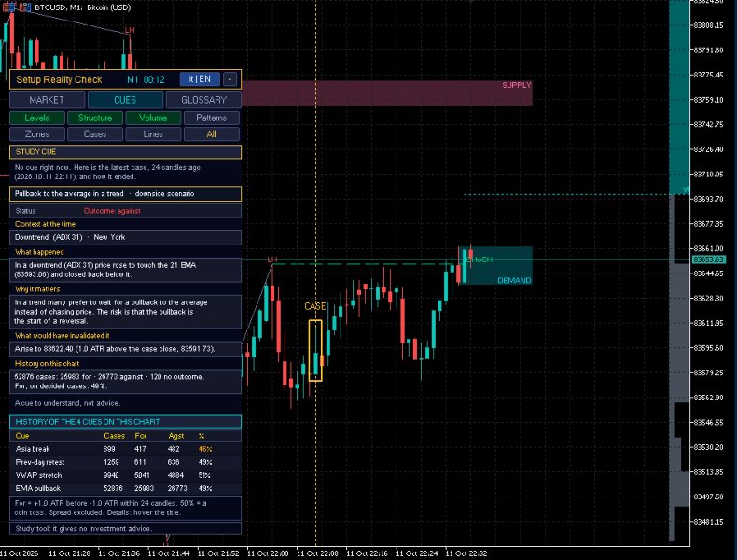Image resolution: width=737 pixels, height=560 pixels.
Task: Click the LH label at the top-left swing
Action: click(x=130, y=30)
